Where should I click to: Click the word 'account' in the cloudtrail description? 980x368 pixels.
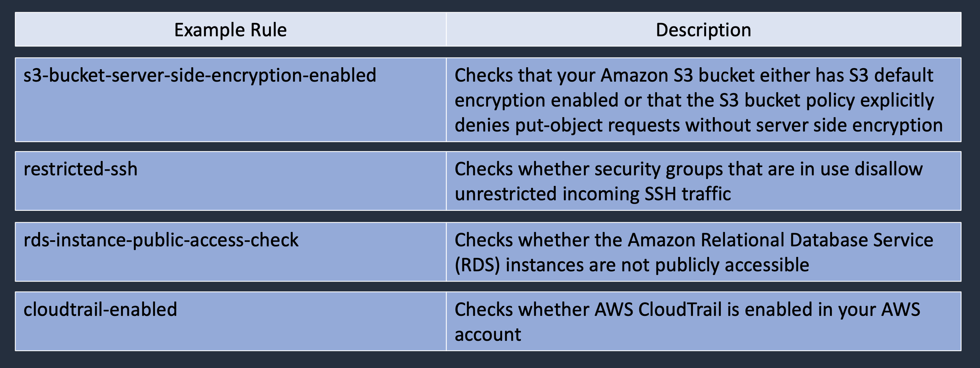point(488,334)
